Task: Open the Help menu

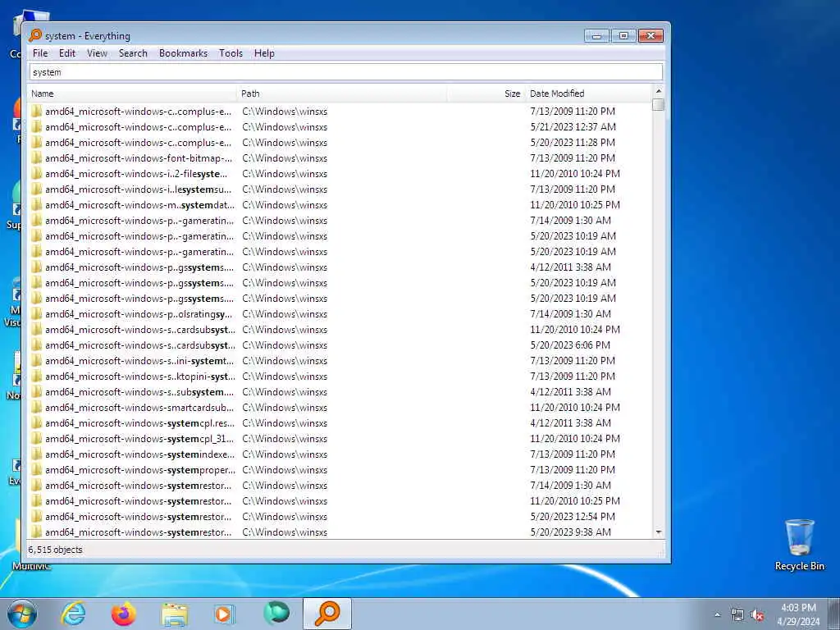Action: click(x=264, y=53)
